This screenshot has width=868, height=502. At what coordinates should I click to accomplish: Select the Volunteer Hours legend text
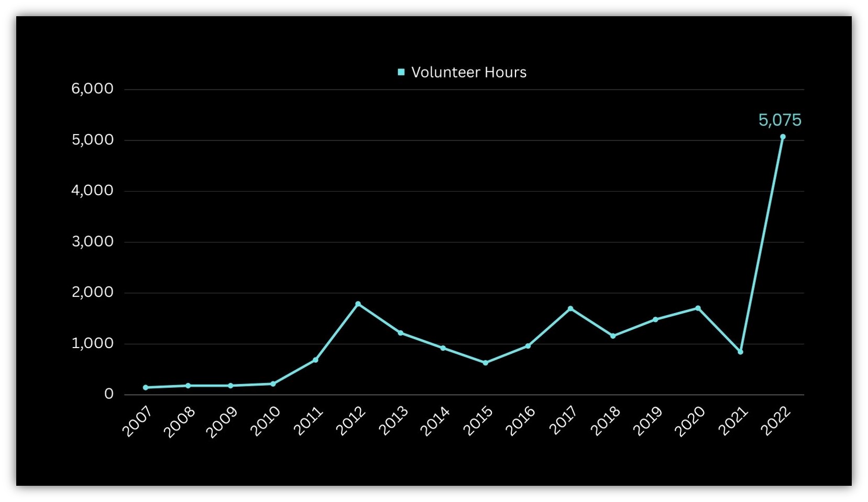click(x=468, y=72)
